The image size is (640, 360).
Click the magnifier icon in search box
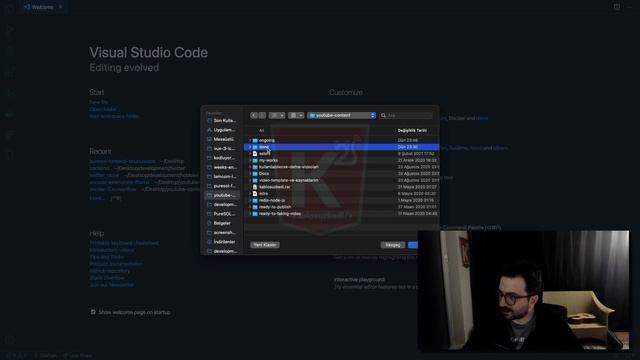pyautogui.click(x=383, y=116)
